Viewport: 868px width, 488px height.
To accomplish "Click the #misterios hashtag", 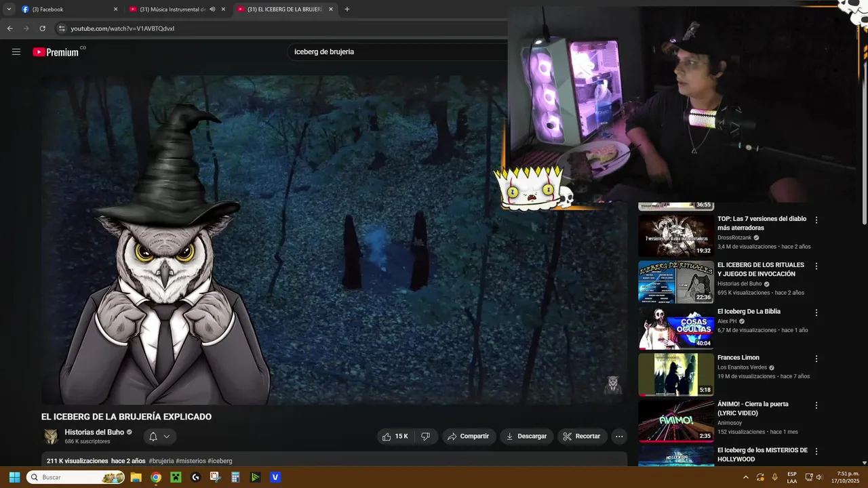I will [x=191, y=461].
